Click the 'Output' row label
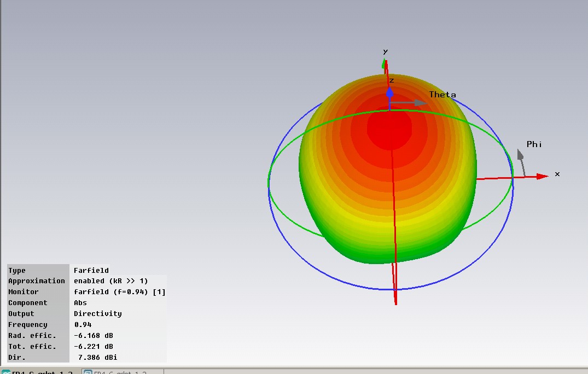This screenshot has width=588, height=374. (x=21, y=313)
